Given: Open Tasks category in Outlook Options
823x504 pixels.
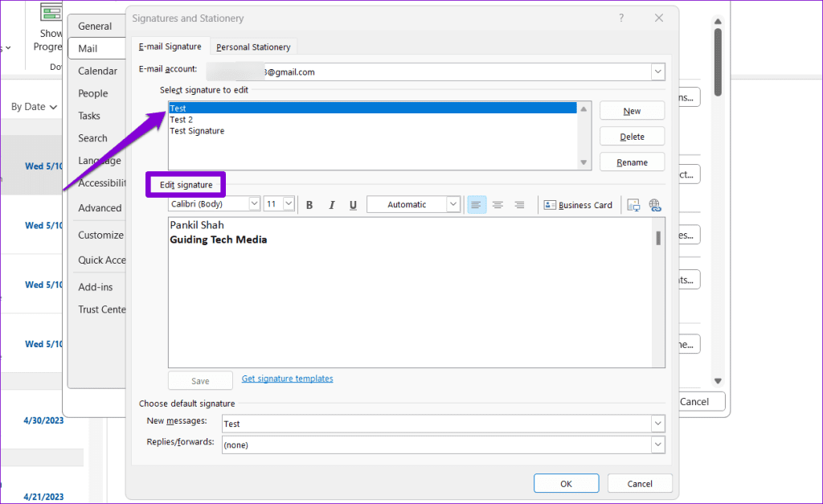Looking at the screenshot, I should pos(89,116).
